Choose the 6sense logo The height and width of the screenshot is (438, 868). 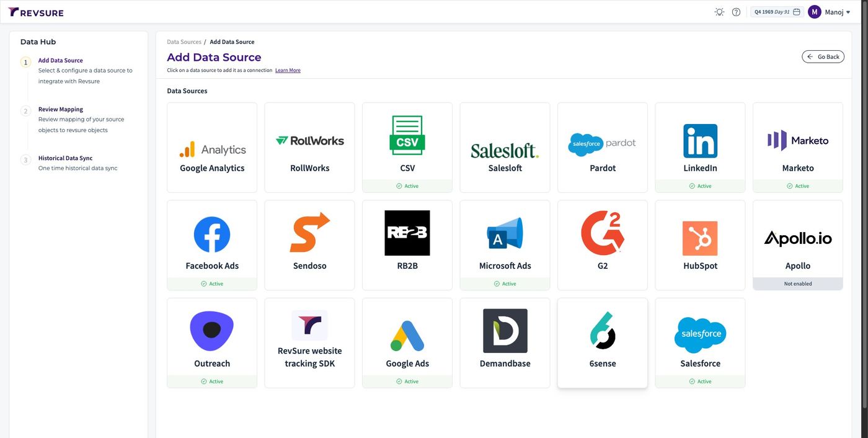click(x=603, y=331)
